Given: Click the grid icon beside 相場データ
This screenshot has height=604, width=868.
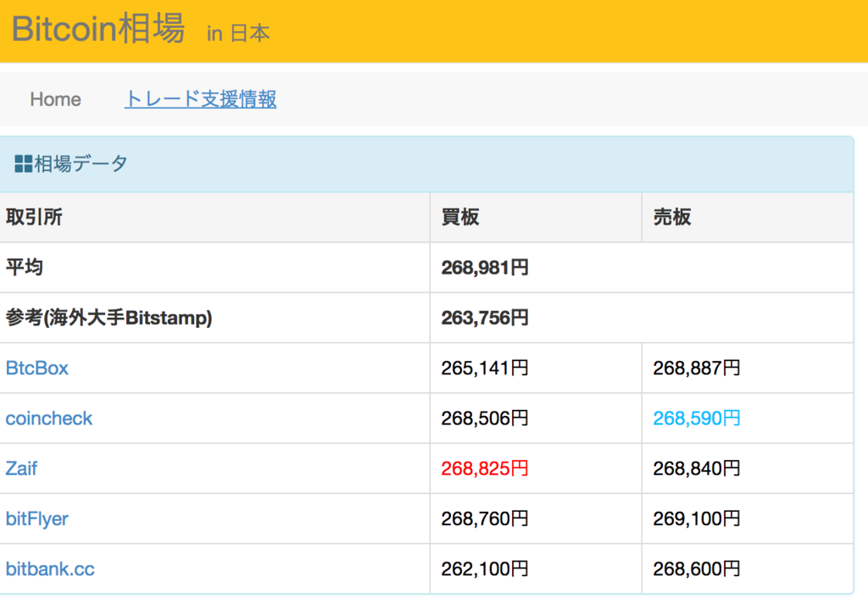Looking at the screenshot, I should (23, 163).
